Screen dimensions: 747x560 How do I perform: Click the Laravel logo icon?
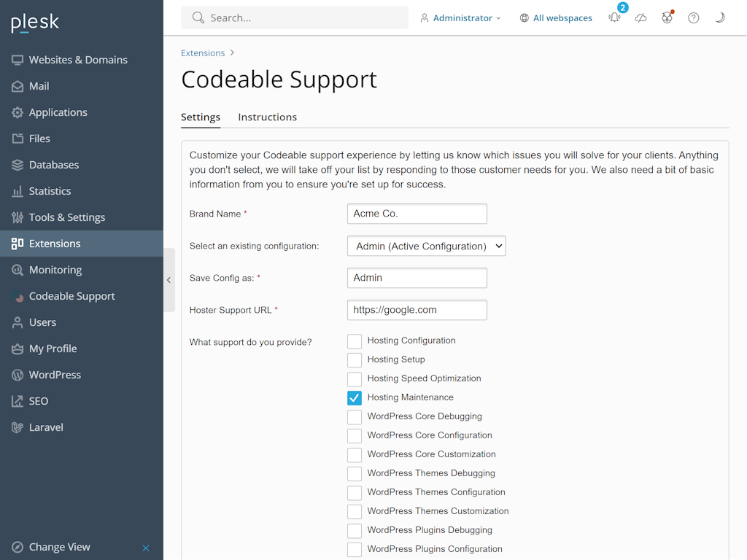click(18, 427)
